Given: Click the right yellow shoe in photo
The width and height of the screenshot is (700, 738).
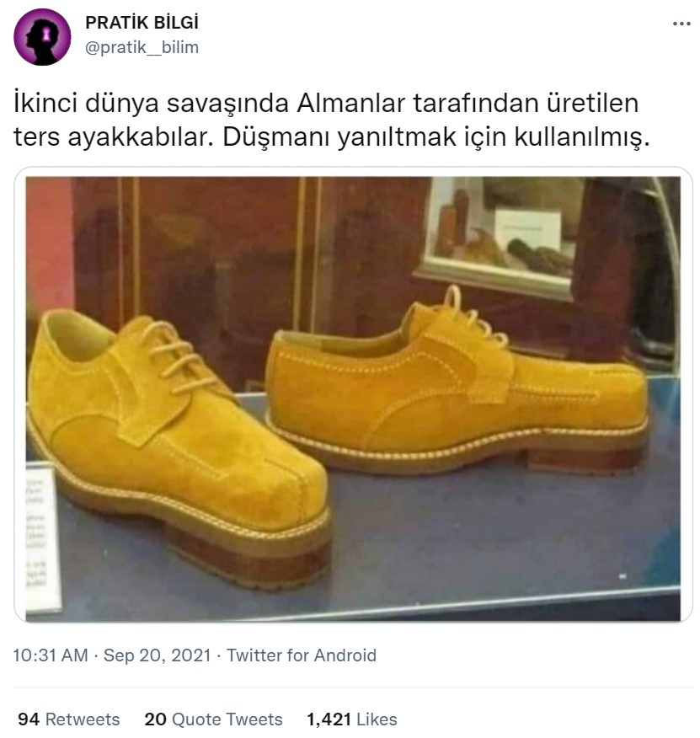Looking at the screenshot, I should tap(456, 382).
